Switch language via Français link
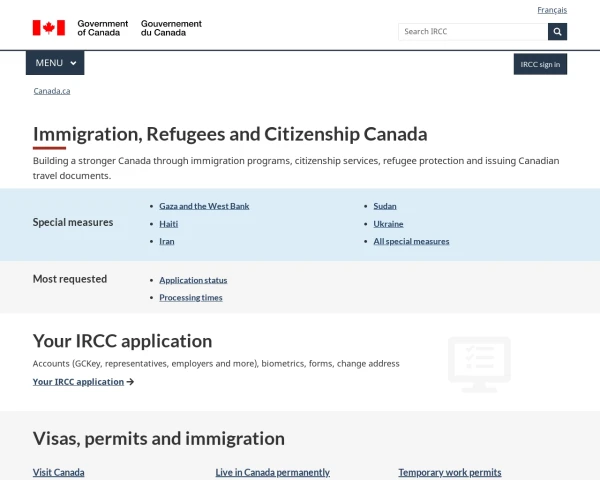 coord(552,10)
